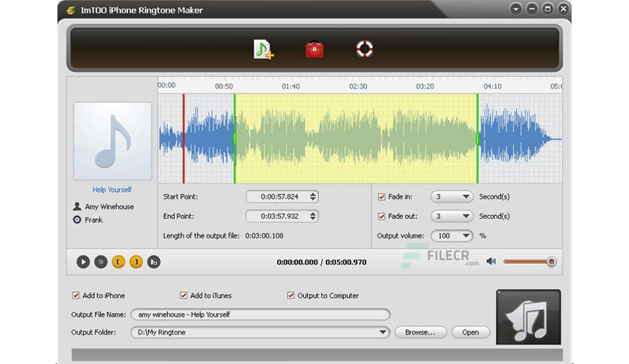Screen dimensions: 629x364
Task: Toggle the Fade out checkbox
Action: click(381, 217)
